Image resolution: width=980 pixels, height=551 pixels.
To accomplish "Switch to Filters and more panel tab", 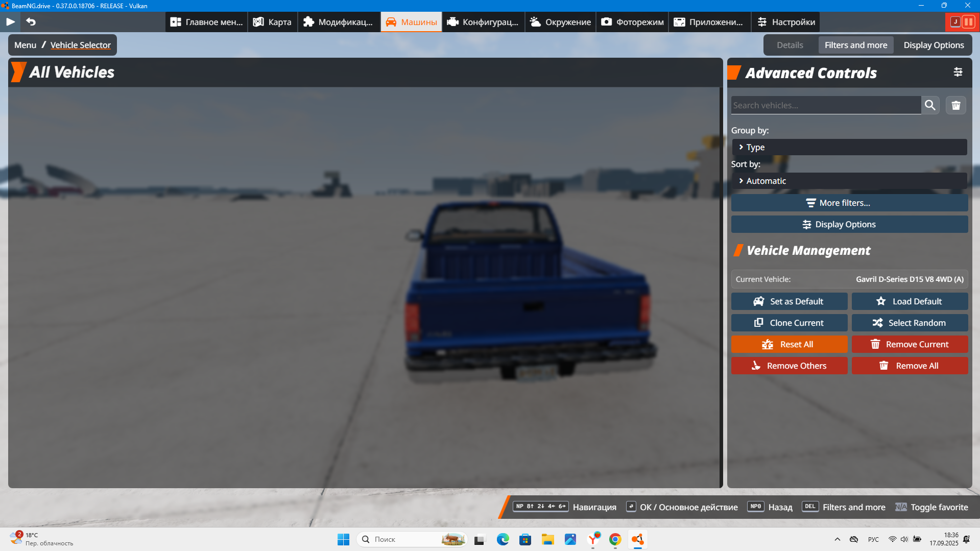I will click(856, 45).
